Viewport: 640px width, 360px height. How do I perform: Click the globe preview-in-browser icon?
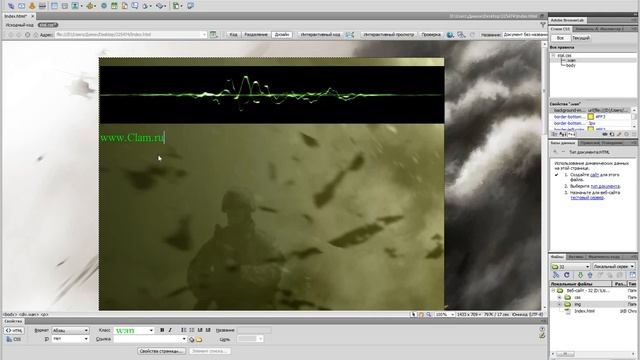pyautogui.click(x=450, y=35)
